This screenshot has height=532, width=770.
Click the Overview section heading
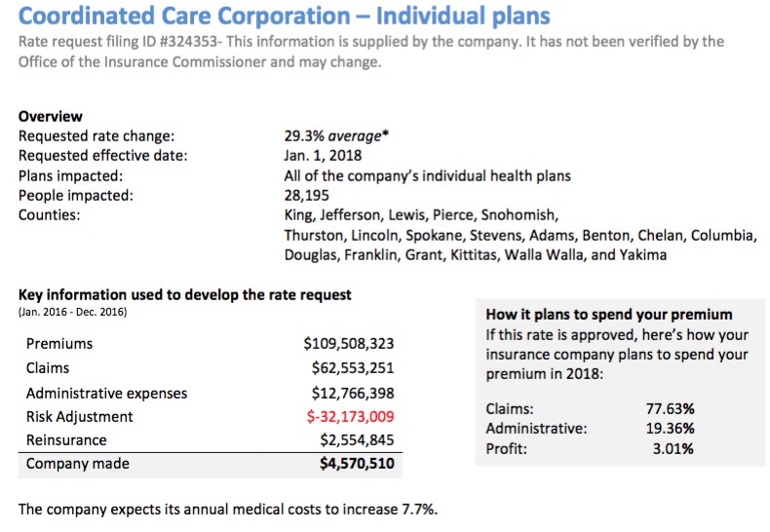click(51, 117)
